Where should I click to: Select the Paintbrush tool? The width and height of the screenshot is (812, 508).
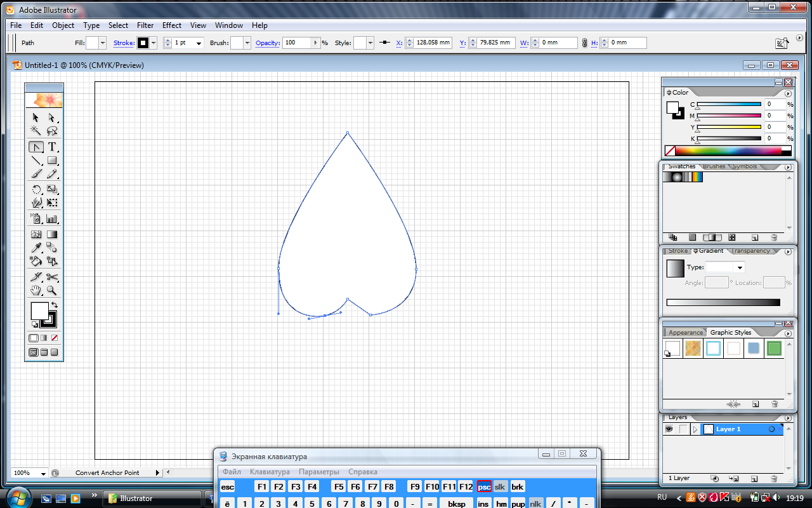click(36, 173)
